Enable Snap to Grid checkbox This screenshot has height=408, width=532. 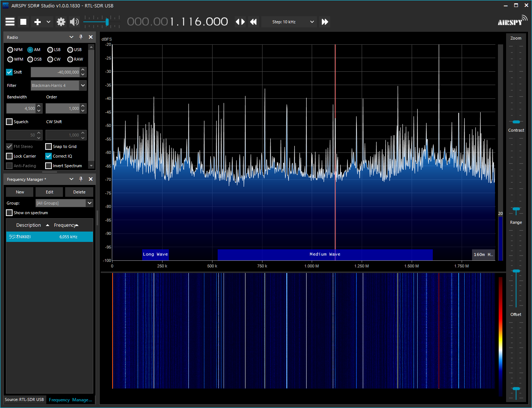click(x=48, y=146)
